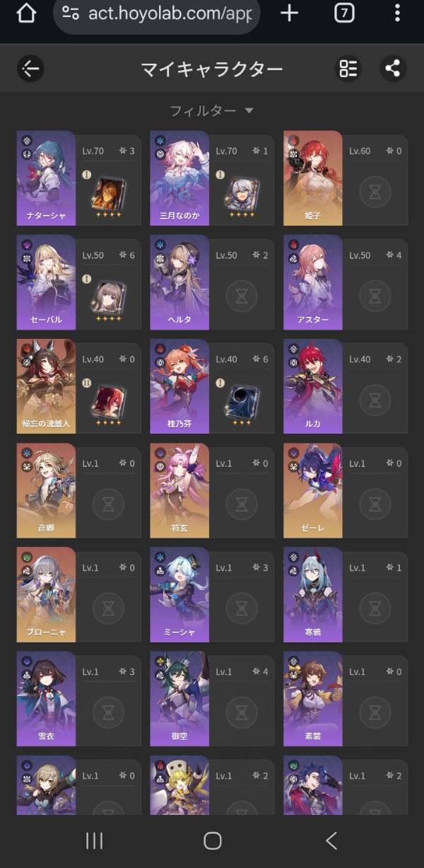Tap Android home navigation button
Image resolution: width=424 pixels, height=868 pixels.
point(212,840)
